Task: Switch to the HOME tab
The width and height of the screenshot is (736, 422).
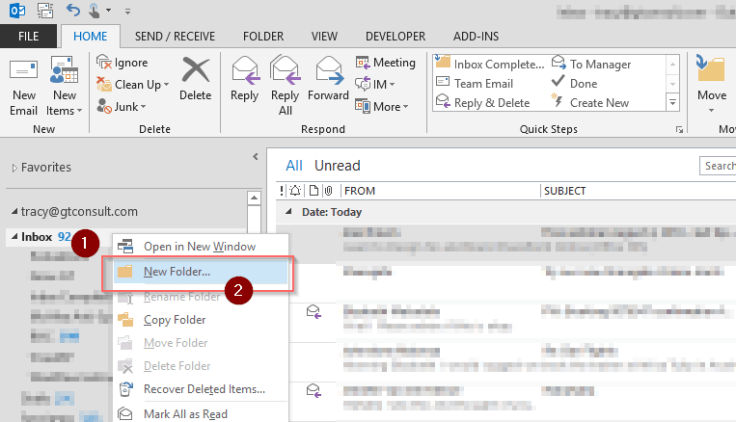Action: (x=90, y=36)
